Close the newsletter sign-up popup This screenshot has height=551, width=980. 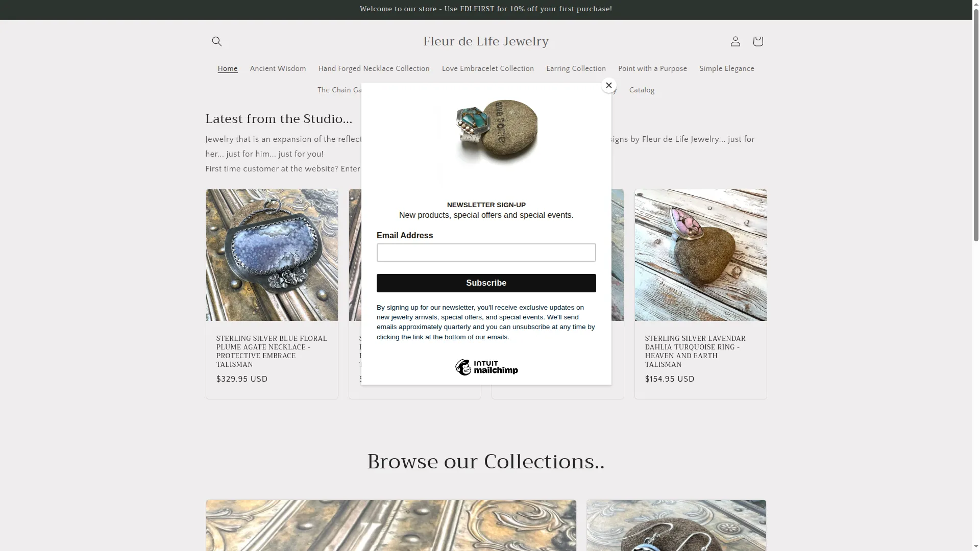click(x=608, y=85)
